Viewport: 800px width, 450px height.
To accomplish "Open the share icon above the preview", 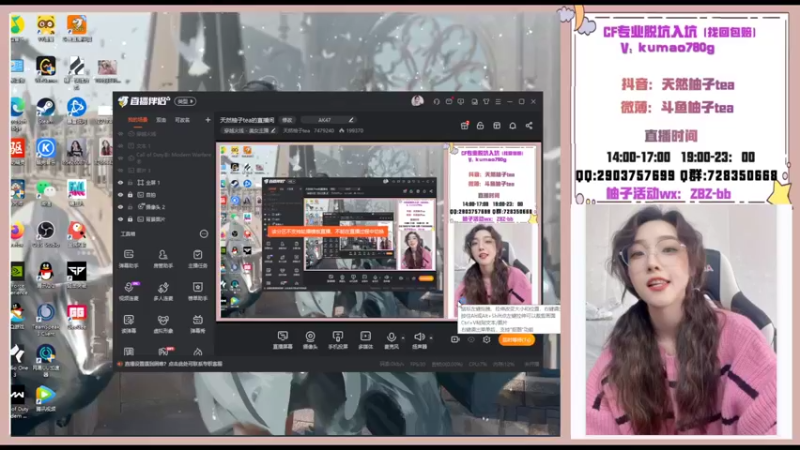I will (x=529, y=126).
